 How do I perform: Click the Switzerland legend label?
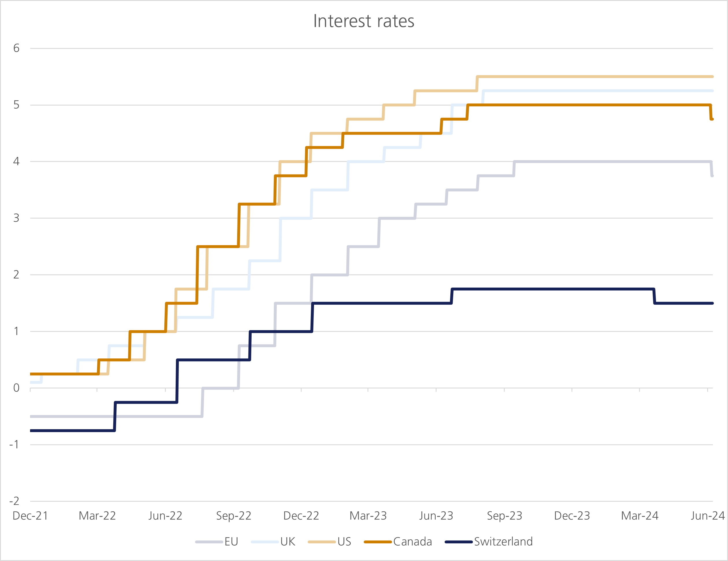[503, 542]
